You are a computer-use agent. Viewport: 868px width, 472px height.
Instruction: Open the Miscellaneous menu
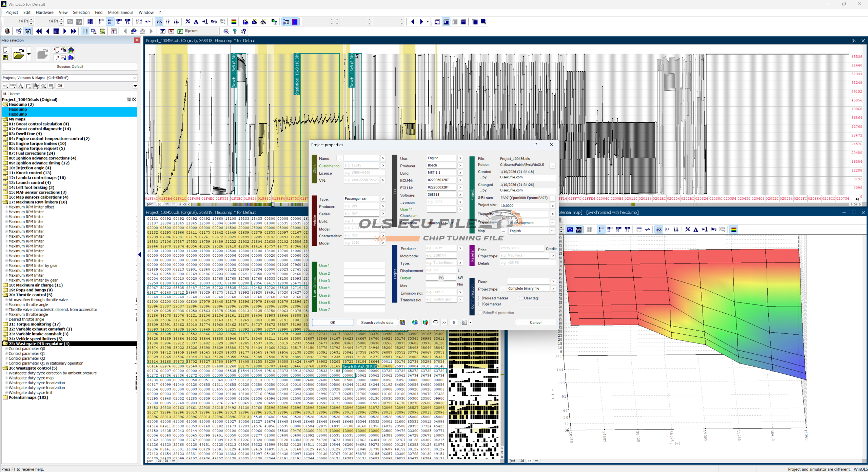click(120, 12)
